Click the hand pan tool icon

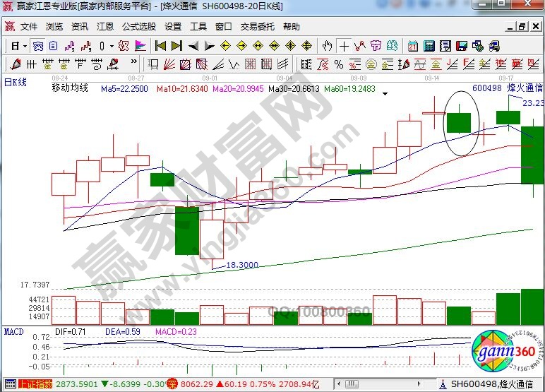tap(327, 46)
